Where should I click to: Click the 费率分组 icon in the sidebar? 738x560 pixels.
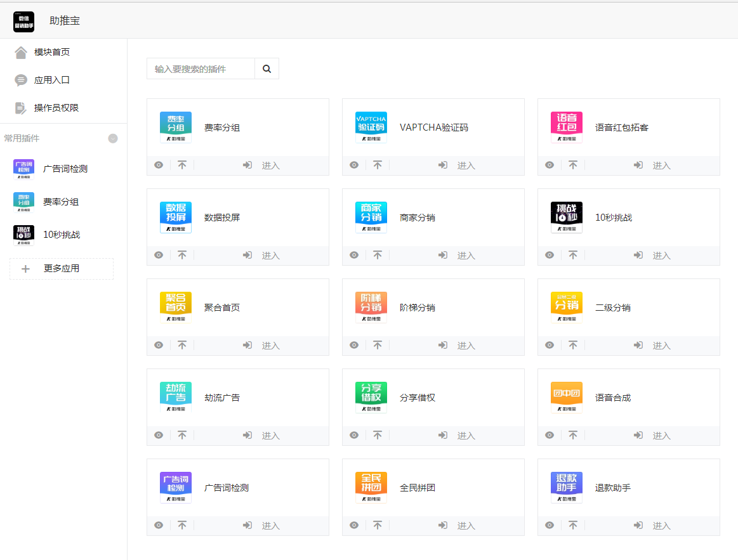coord(23,202)
